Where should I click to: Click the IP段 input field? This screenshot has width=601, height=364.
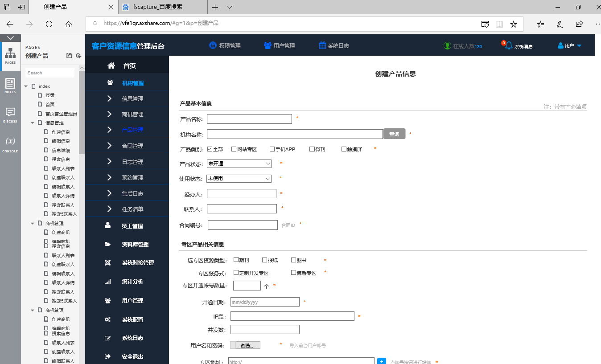(x=292, y=316)
